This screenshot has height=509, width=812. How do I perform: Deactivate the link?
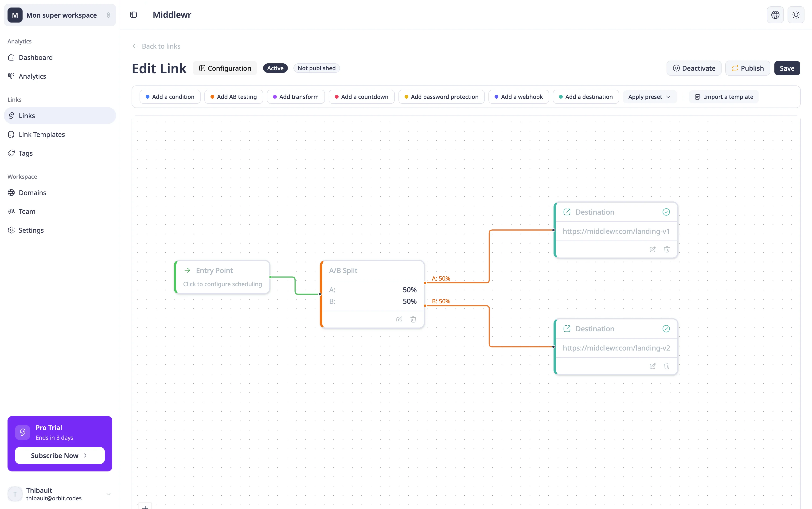click(x=694, y=68)
